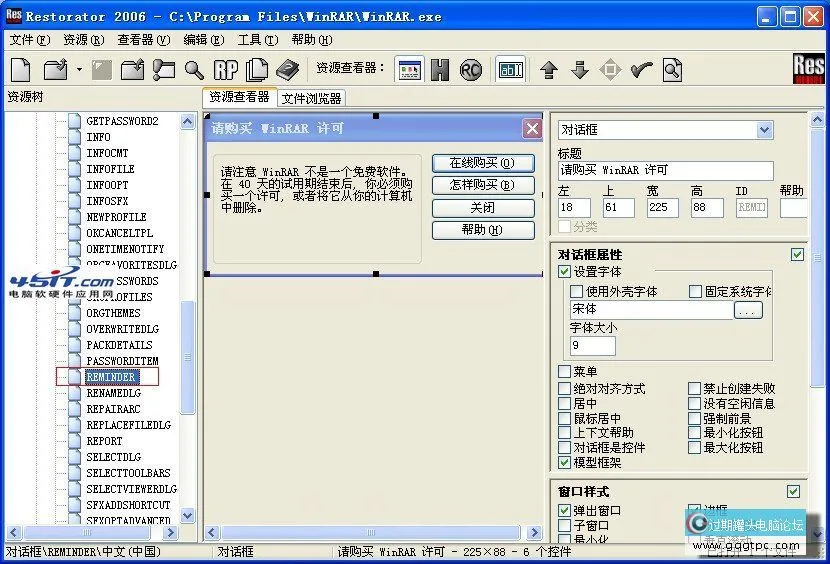The width and height of the screenshot is (830, 564).
Task: Uncheck the 设置字体 checkbox
Action: tap(564, 272)
